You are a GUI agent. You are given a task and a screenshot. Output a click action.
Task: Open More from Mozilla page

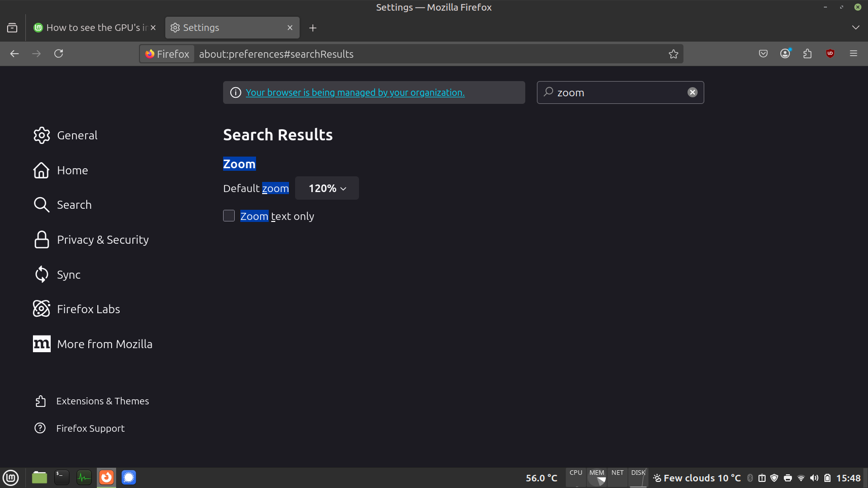tap(93, 344)
